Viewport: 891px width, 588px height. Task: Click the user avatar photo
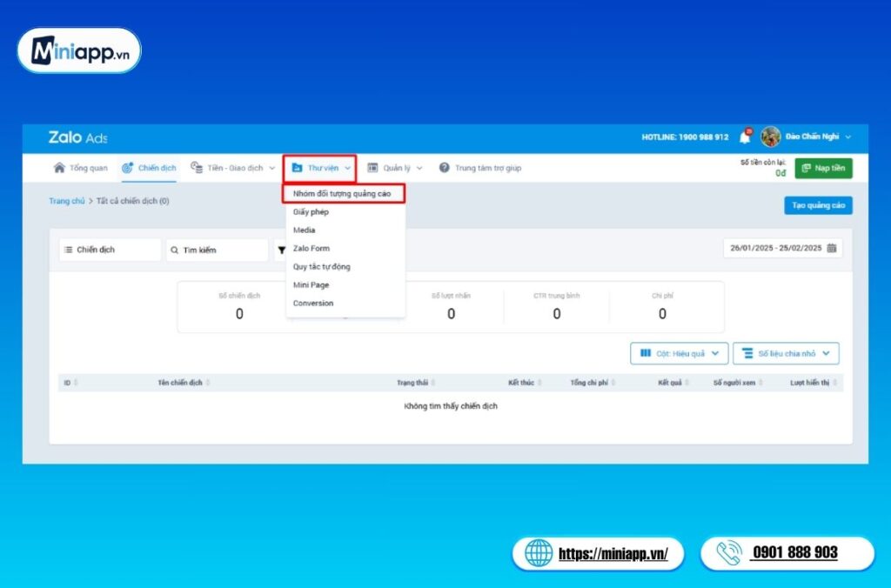(771, 137)
